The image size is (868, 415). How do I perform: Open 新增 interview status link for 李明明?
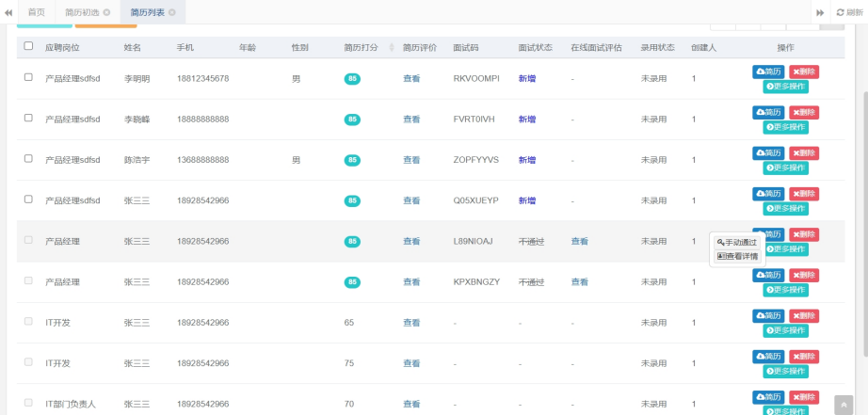tap(527, 79)
